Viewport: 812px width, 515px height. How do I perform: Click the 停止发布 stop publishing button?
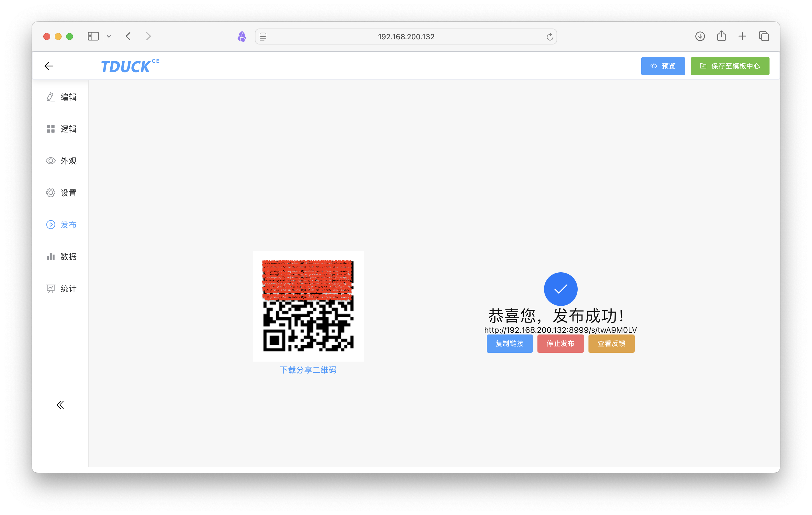point(560,343)
